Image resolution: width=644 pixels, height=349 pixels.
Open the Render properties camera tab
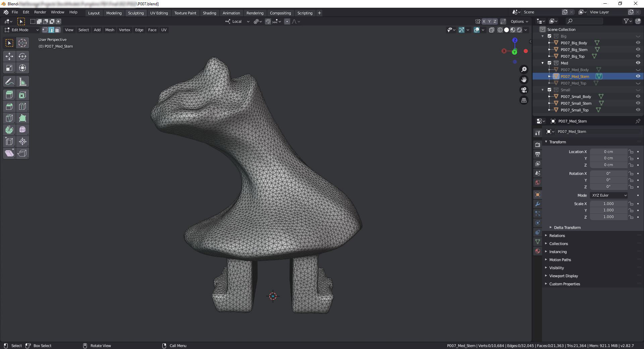tap(538, 145)
